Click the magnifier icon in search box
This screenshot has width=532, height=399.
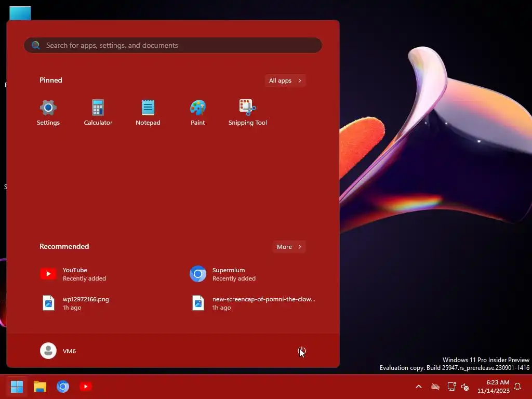36,45
